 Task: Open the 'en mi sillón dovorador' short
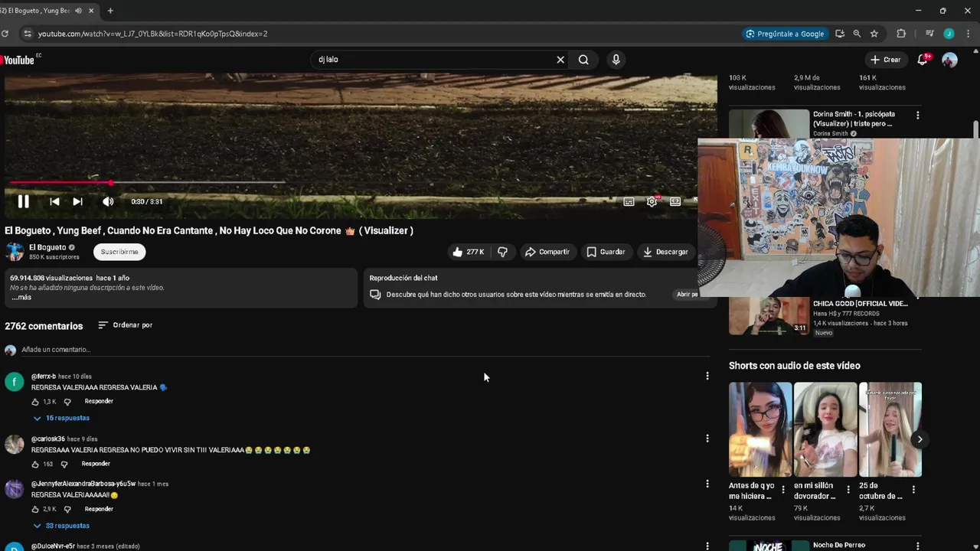click(825, 429)
